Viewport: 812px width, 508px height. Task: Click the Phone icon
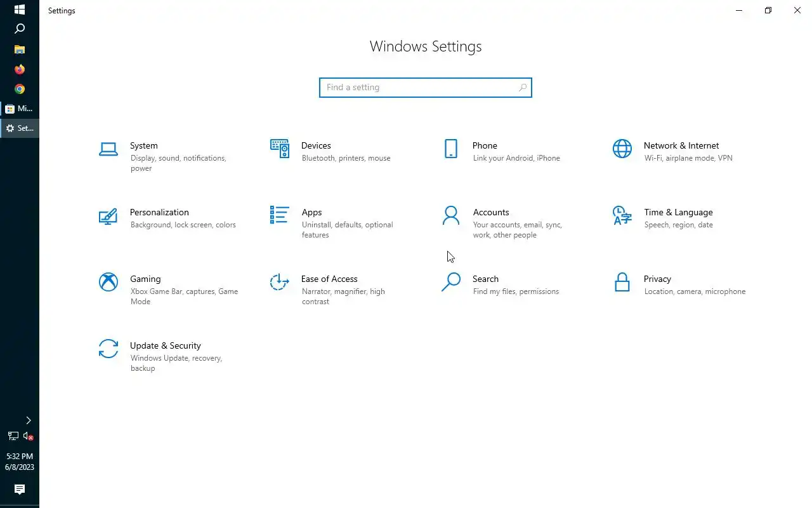point(451,149)
